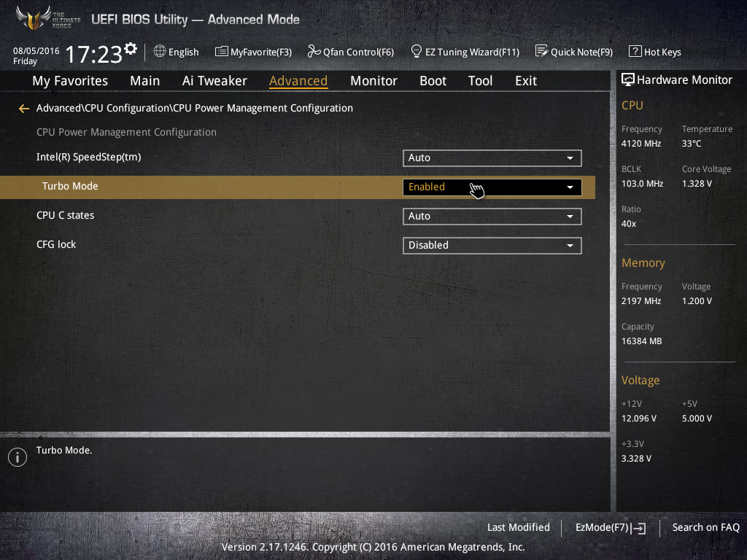Viewport: 747px width, 560px height.
Task: Click the Quick Note pencil icon
Action: [x=541, y=51]
